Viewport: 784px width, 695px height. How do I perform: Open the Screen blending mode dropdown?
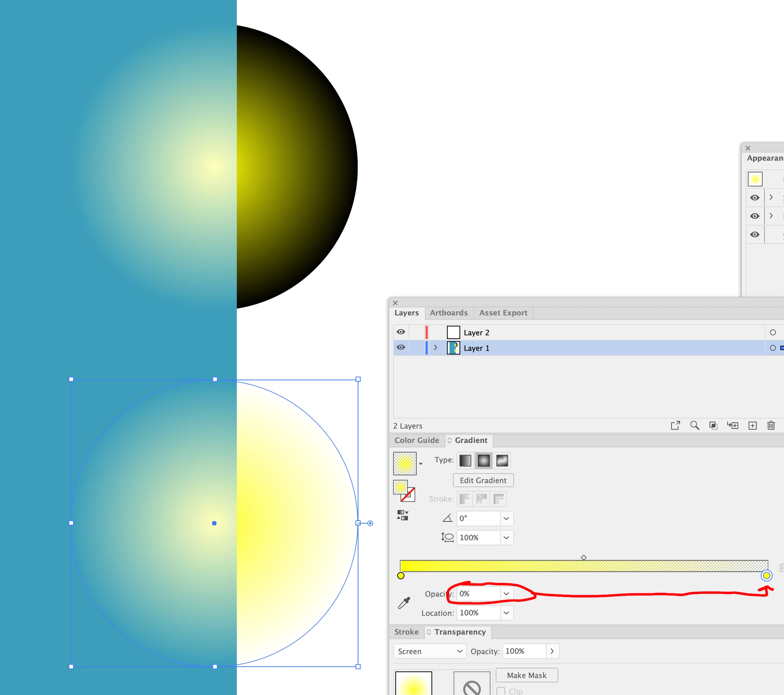430,651
